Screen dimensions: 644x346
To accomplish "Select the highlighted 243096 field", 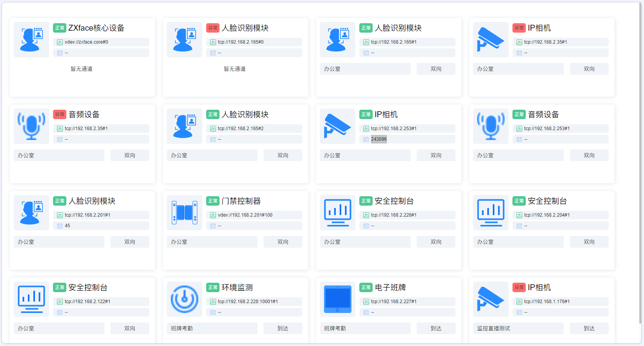I will (379, 139).
